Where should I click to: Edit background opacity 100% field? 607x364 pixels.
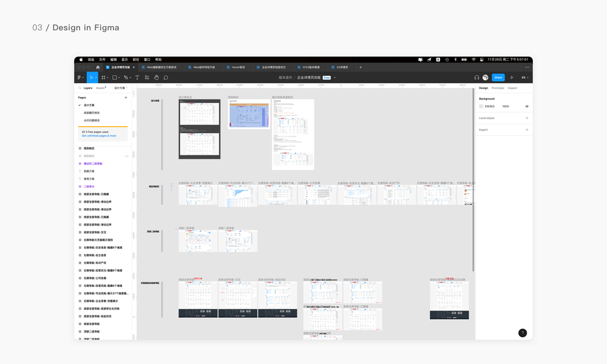[x=506, y=106]
